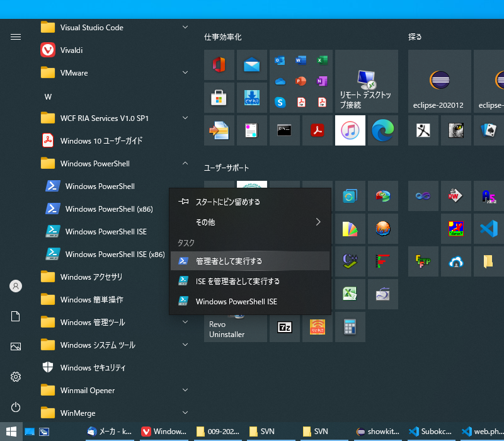Click the ユーザーサポート group title

[x=226, y=168]
